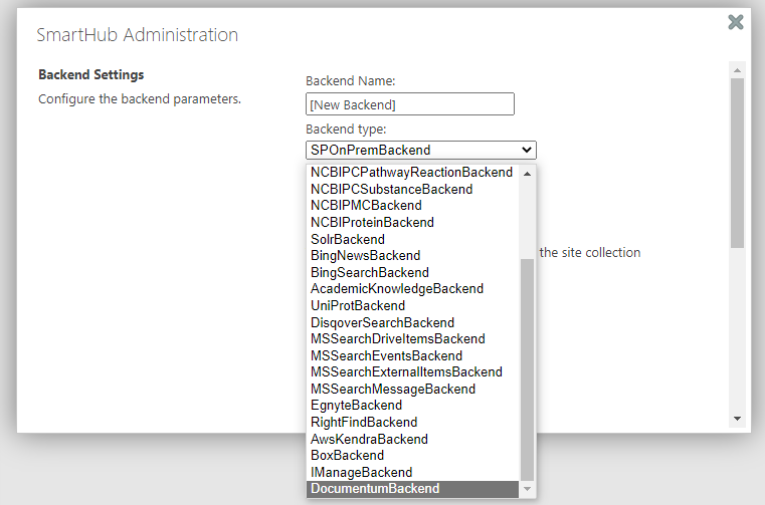The width and height of the screenshot is (765, 505).
Task: Open the Backend type dropdown
Action: [420, 150]
